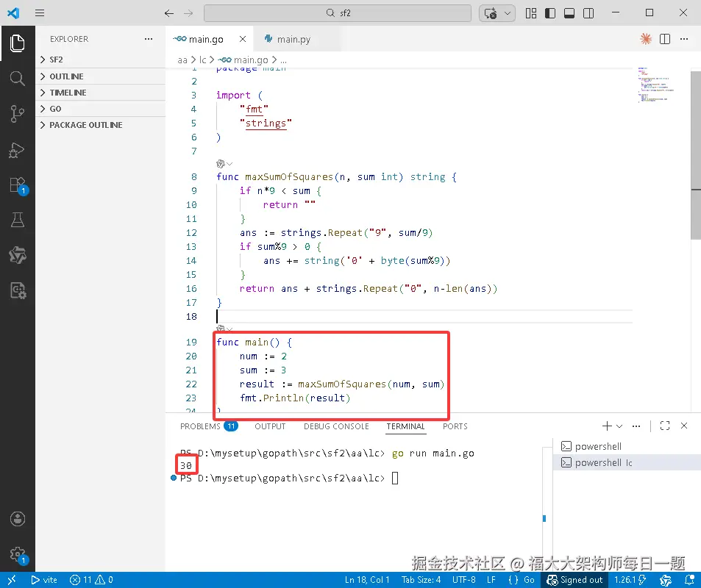
Task: Go back with the left arrow
Action: click(x=168, y=13)
